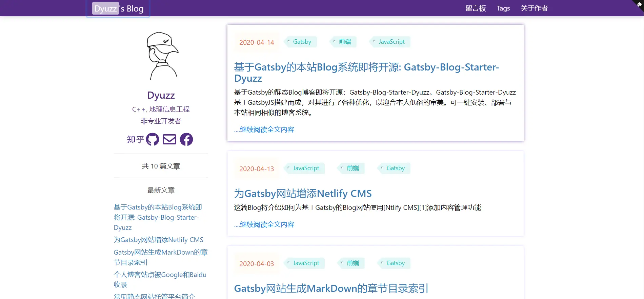Viewport: 644px width, 299px height.
Task: Open the Tags menu item
Action: (503, 8)
